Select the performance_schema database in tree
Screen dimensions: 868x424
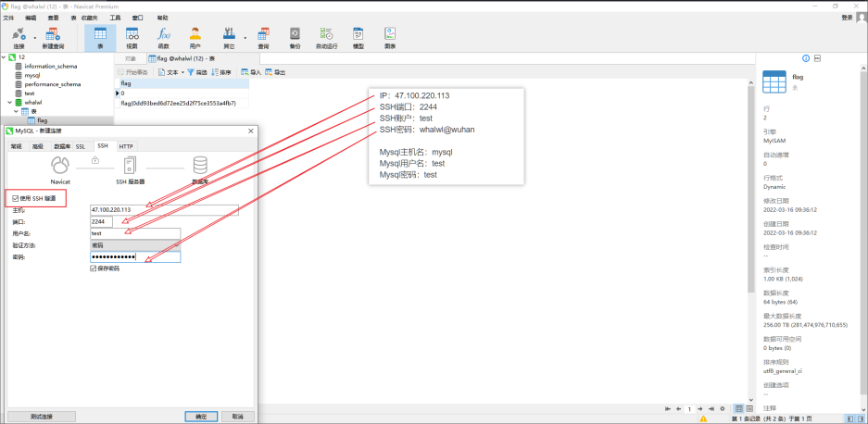(x=53, y=84)
